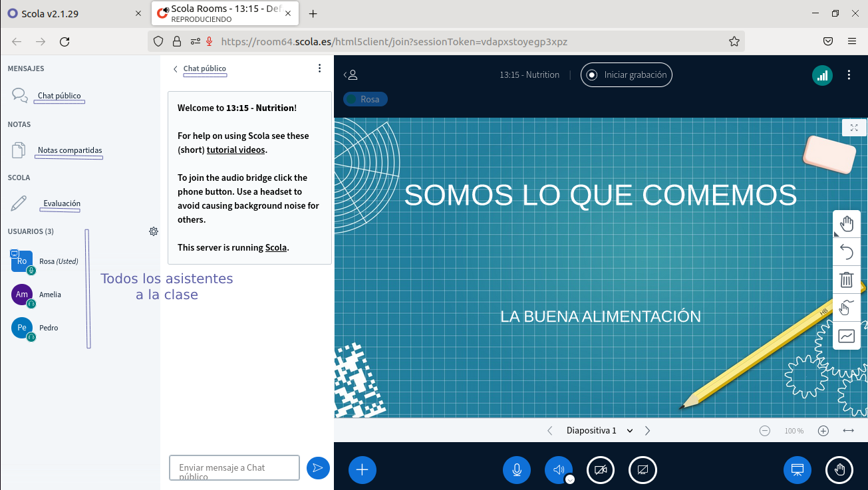868x490 pixels.
Task: Select the hand pan tool in whiteboard toolbar
Action: pyautogui.click(x=846, y=223)
